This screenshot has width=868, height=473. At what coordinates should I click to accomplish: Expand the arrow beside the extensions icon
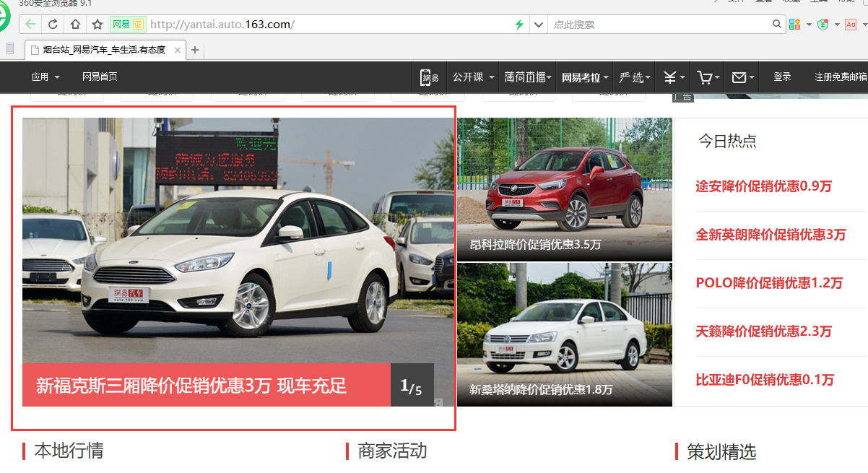point(809,25)
